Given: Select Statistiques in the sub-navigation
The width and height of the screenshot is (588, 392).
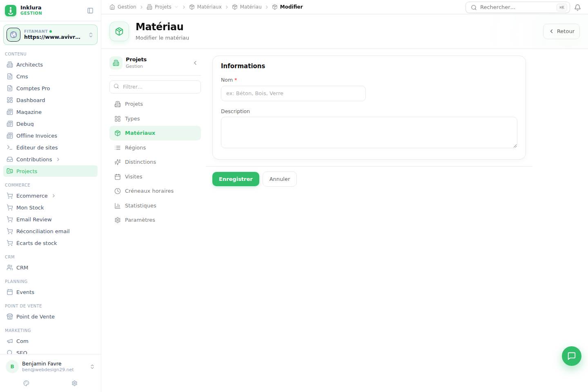Looking at the screenshot, I should click(x=155, y=205).
